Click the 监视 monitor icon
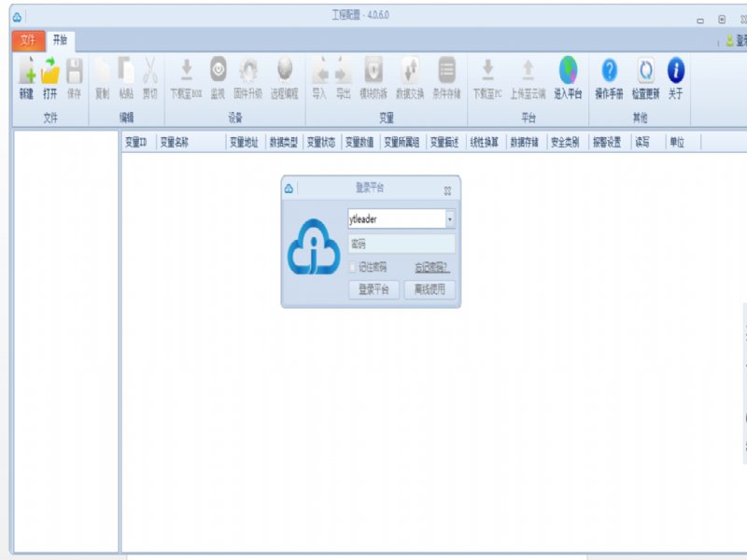The height and width of the screenshot is (560, 747). (x=218, y=72)
